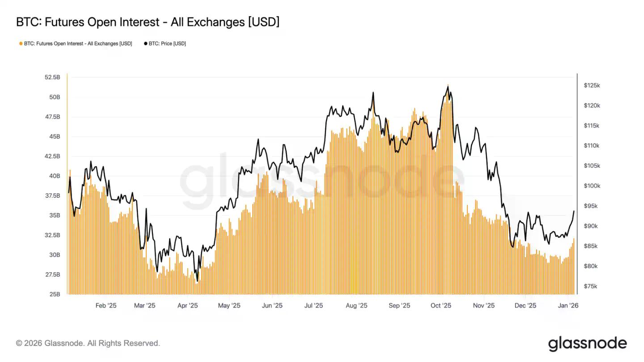644x362 pixels.
Task: Select the "Aug '25" x-axis label
Action: coord(356,306)
